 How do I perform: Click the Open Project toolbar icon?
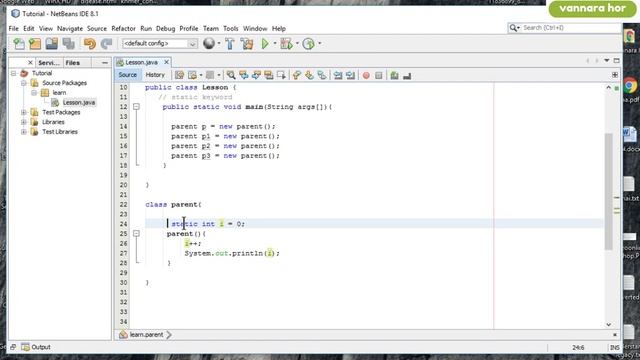(52, 44)
